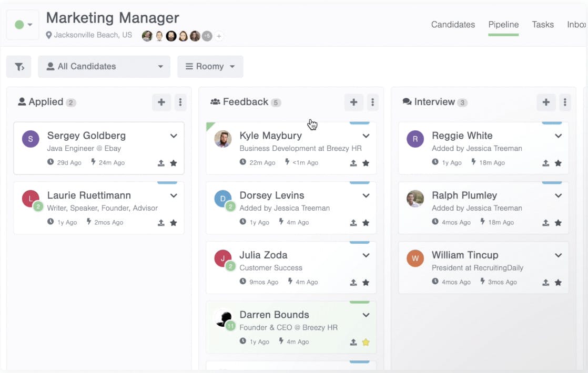Open Julia Zoda candidate name link
588x373 pixels.
coord(263,255)
